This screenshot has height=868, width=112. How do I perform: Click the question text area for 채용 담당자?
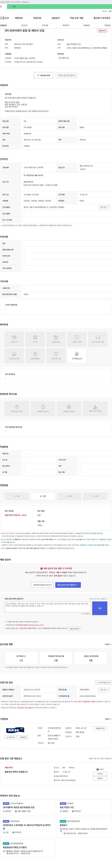click(x=47, y=607)
